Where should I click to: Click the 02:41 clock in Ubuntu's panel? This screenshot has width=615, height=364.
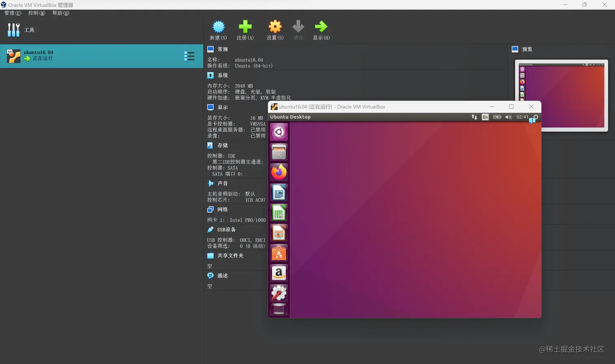pyautogui.click(x=522, y=117)
